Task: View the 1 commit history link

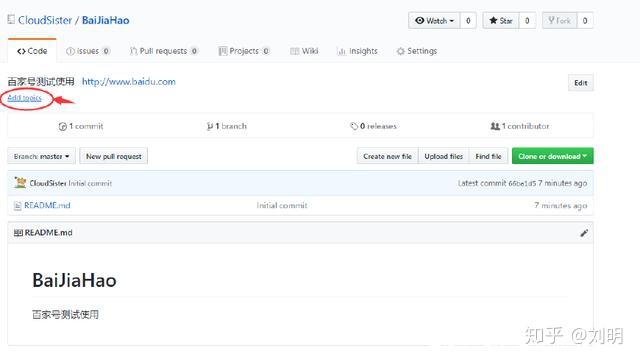Action: pos(81,126)
